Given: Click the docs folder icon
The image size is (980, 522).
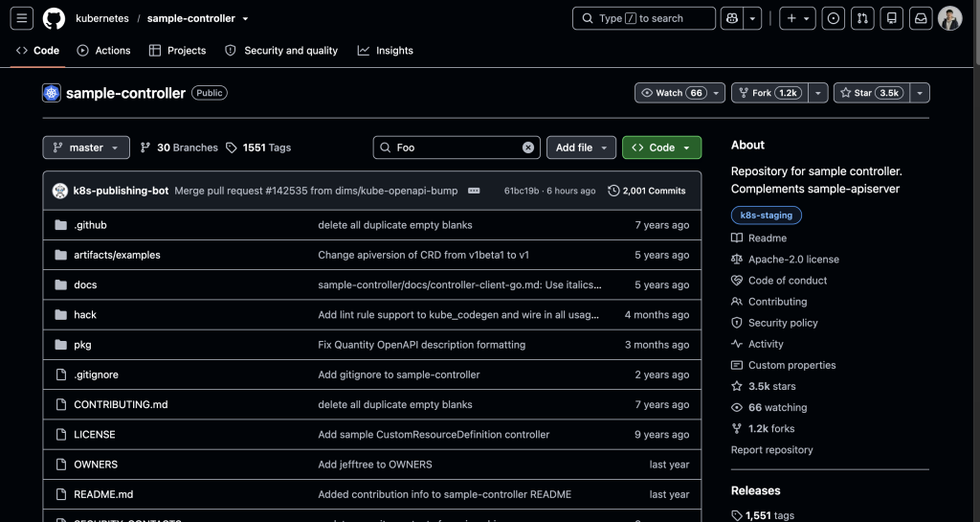Looking at the screenshot, I should (60, 285).
